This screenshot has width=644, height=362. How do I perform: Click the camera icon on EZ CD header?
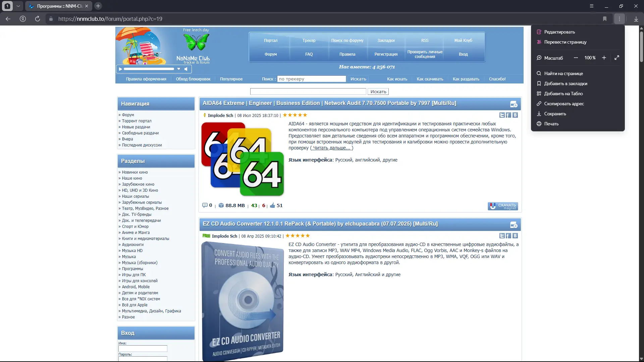click(x=514, y=225)
